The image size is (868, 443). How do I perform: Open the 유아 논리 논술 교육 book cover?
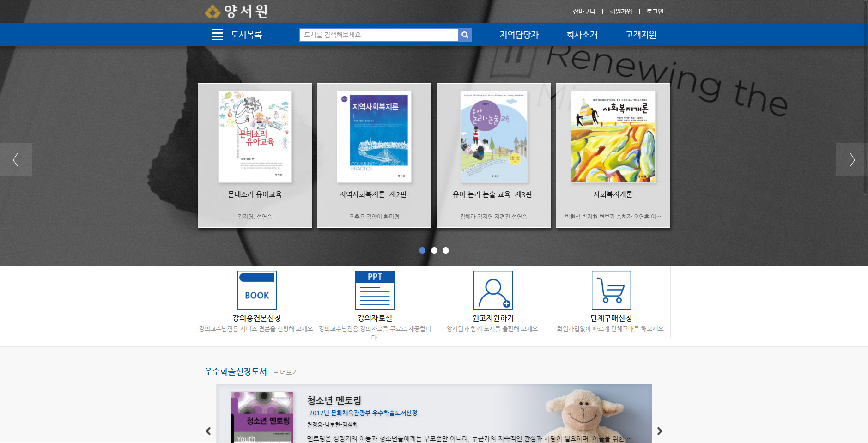494,137
